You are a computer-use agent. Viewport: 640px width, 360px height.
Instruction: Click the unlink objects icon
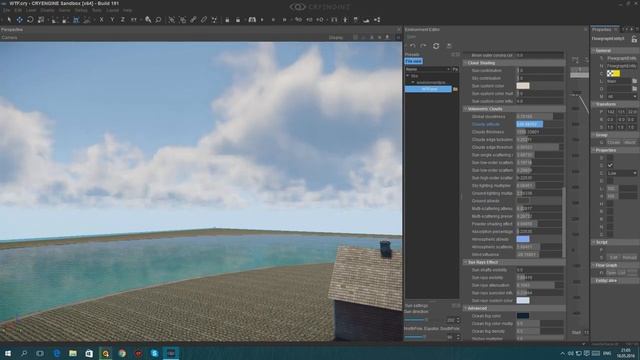pyautogui.click(x=204, y=20)
